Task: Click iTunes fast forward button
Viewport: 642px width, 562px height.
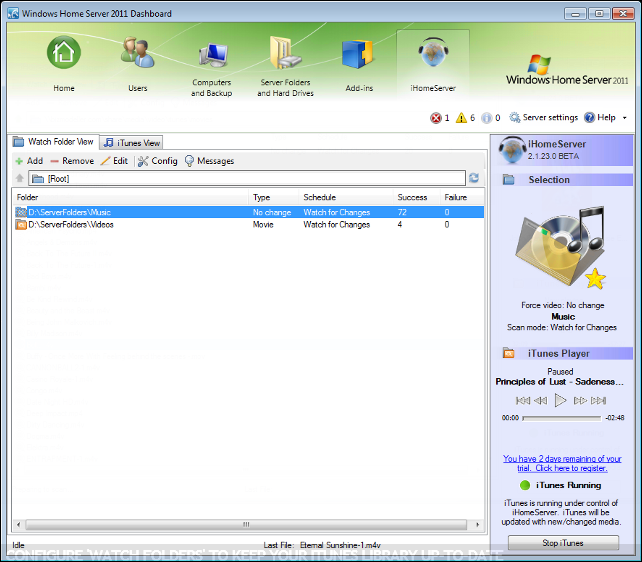Action: pos(580,400)
